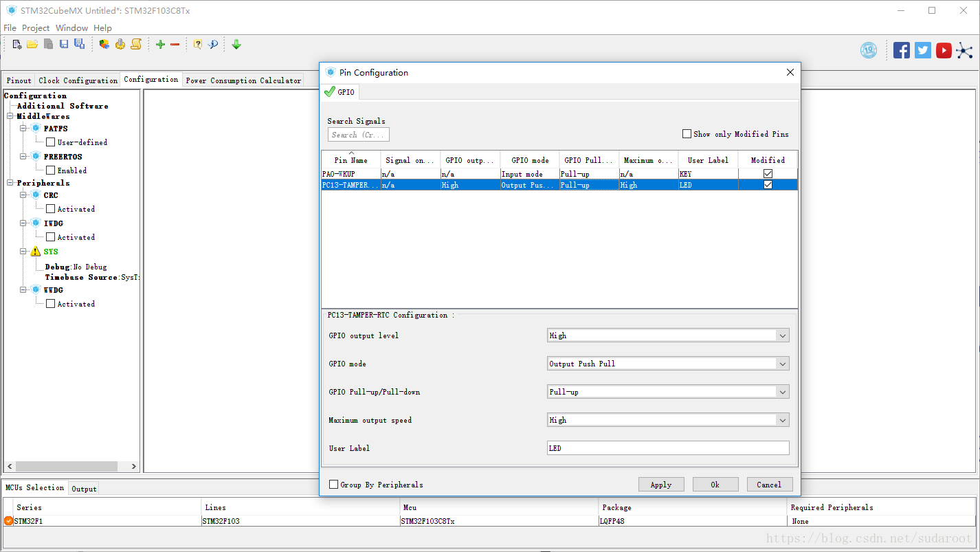Toggle FATFS User-defined checkbox

tap(50, 142)
